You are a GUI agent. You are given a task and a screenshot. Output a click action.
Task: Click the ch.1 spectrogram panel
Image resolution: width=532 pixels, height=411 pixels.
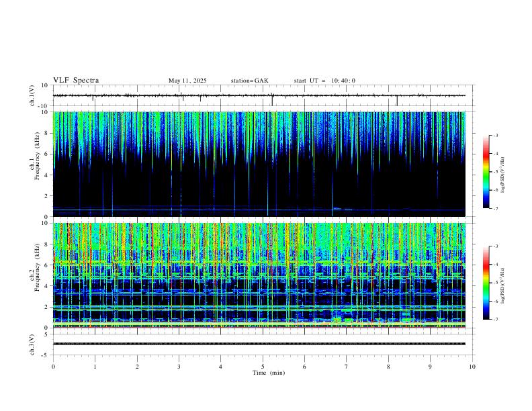click(x=259, y=164)
